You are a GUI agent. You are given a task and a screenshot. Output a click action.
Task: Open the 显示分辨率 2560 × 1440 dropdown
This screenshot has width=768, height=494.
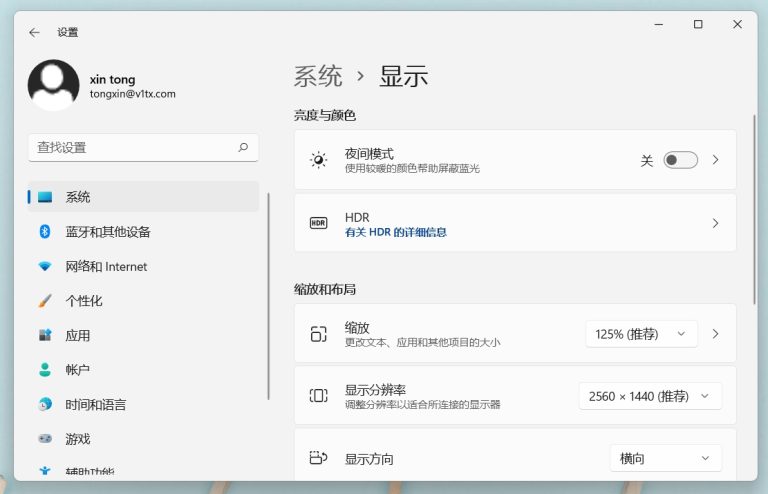pos(650,396)
